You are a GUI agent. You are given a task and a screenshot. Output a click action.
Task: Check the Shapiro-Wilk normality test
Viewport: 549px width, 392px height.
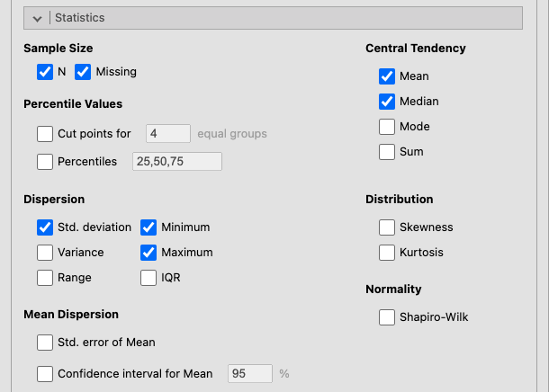387,317
